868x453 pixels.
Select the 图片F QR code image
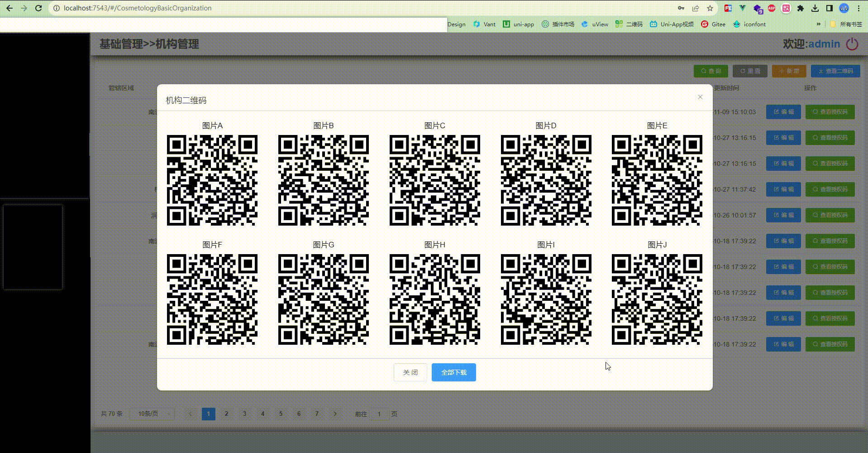[x=212, y=299]
